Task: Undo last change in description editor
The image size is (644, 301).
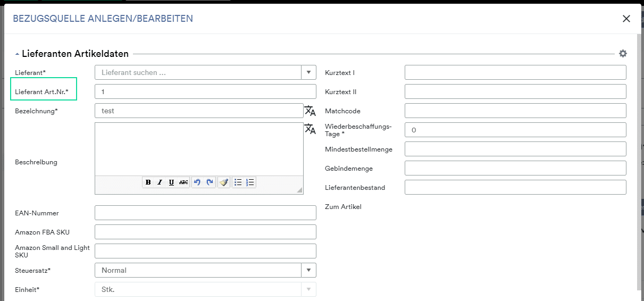Action: (197, 182)
